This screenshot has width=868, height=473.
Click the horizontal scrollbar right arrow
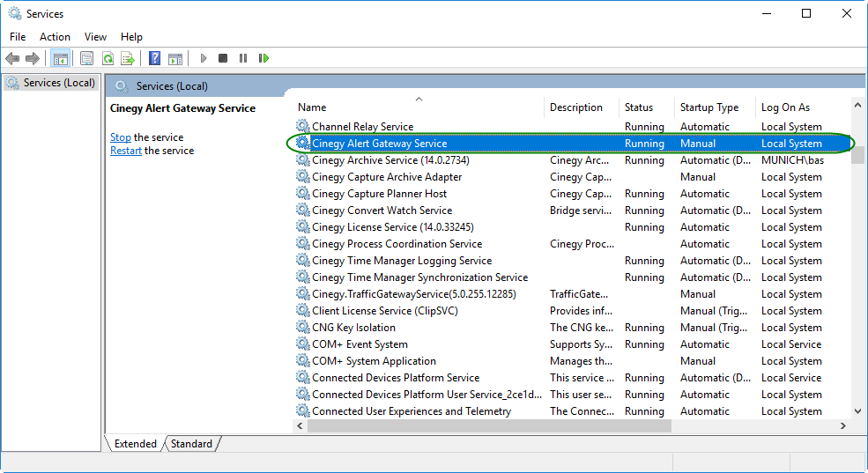pos(843,425)
